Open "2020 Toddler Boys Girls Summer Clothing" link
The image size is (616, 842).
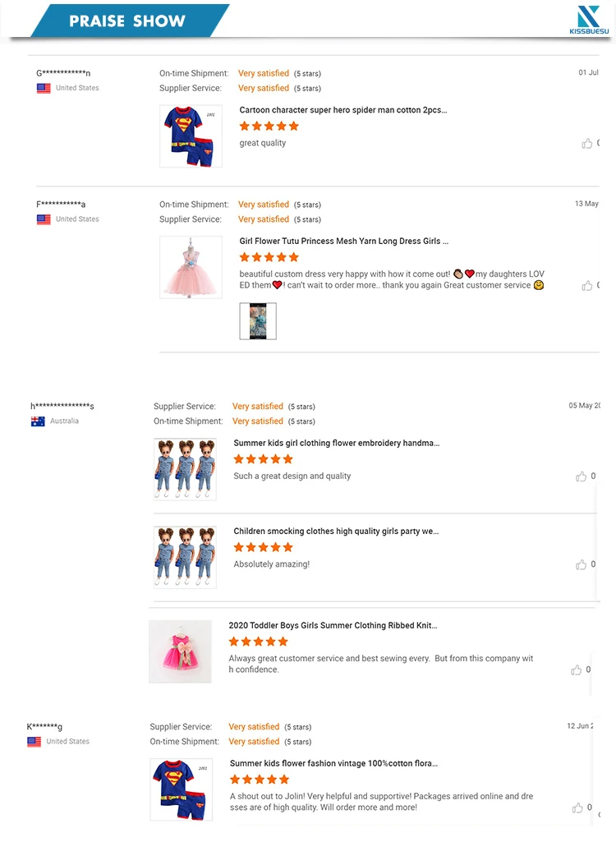[x=333, y=626]
